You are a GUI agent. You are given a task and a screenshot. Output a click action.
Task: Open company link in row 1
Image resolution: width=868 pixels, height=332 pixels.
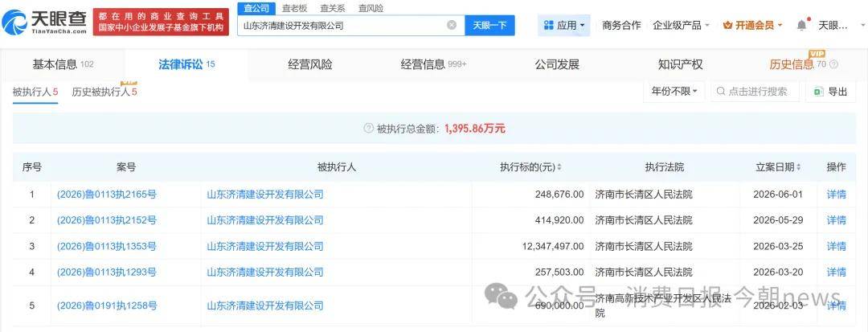pyautogui.click(x=265, y=195)
